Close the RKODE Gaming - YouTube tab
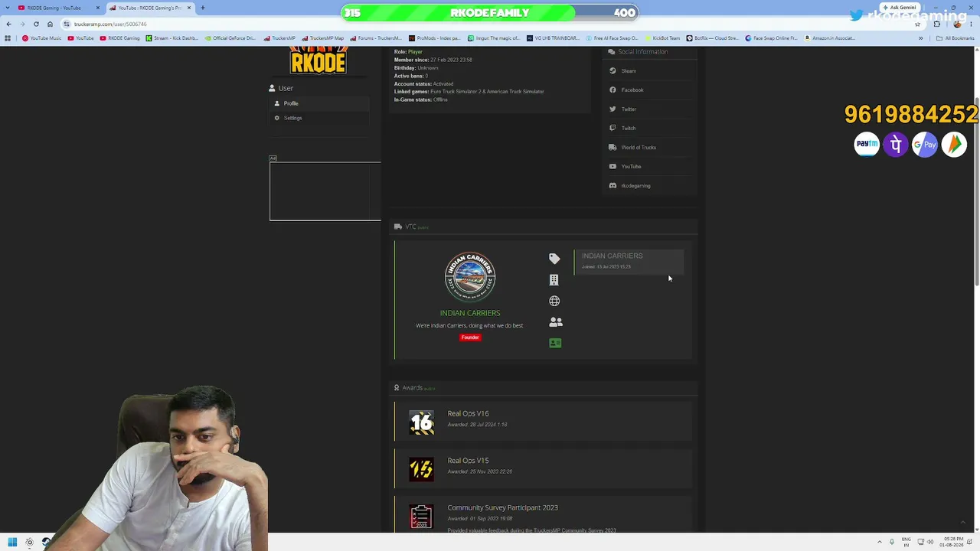The height and width of the screenshot is (551, 980). click(x=97, y=8)
